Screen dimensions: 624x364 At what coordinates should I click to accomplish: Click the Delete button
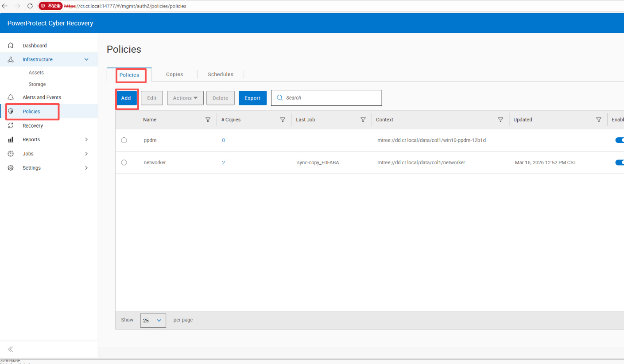(x=220, y=98)
